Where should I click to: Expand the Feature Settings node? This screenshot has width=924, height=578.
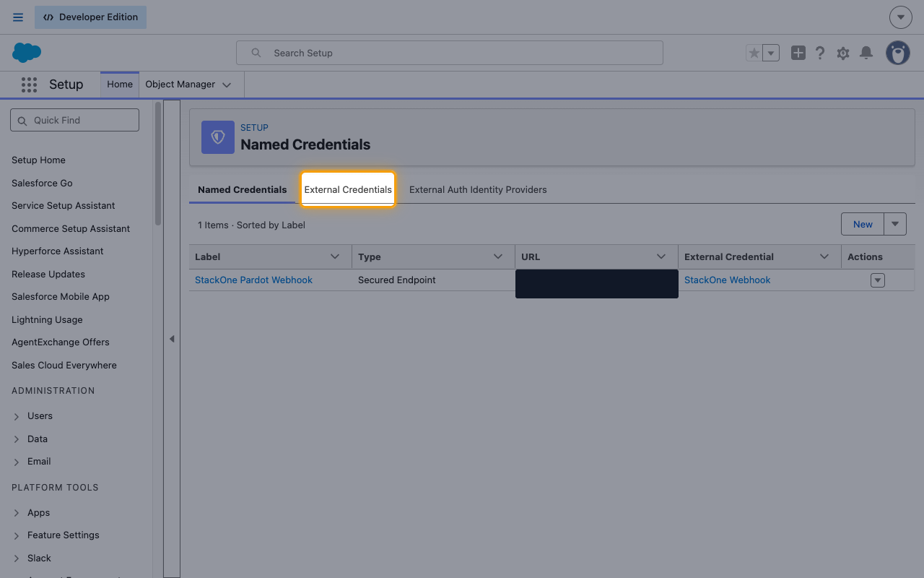coord(17,535)
